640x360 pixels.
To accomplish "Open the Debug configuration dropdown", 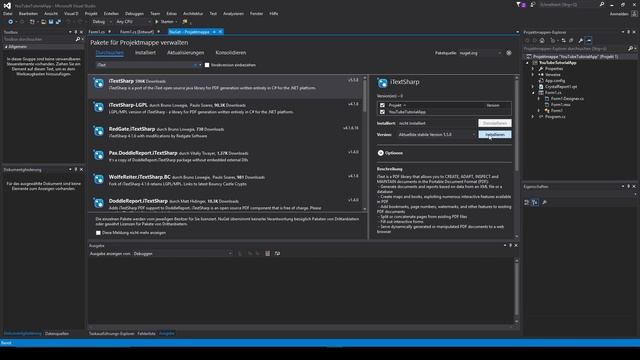I will (102, 22).
